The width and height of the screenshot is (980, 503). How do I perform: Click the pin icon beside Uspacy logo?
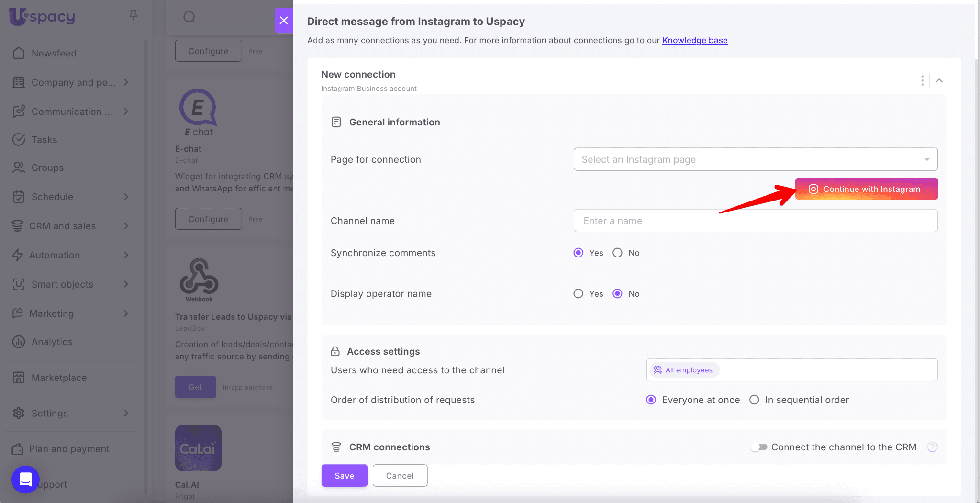(133, 15)
